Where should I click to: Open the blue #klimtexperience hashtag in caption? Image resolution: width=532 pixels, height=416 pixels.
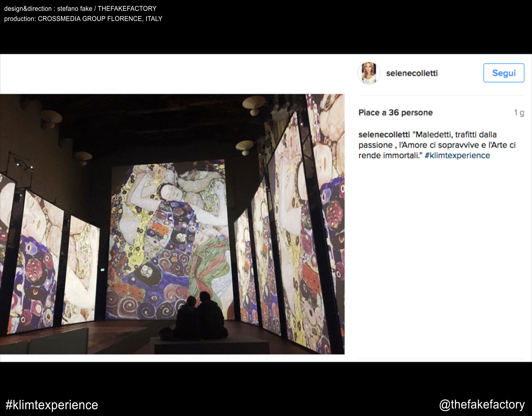[457, 155]
